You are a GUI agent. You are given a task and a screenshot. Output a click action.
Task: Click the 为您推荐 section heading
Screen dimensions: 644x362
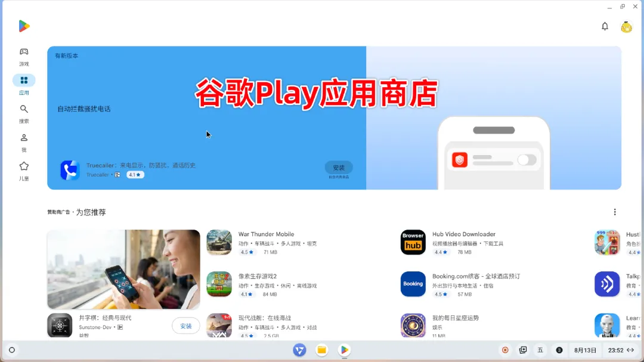[91, 212]
